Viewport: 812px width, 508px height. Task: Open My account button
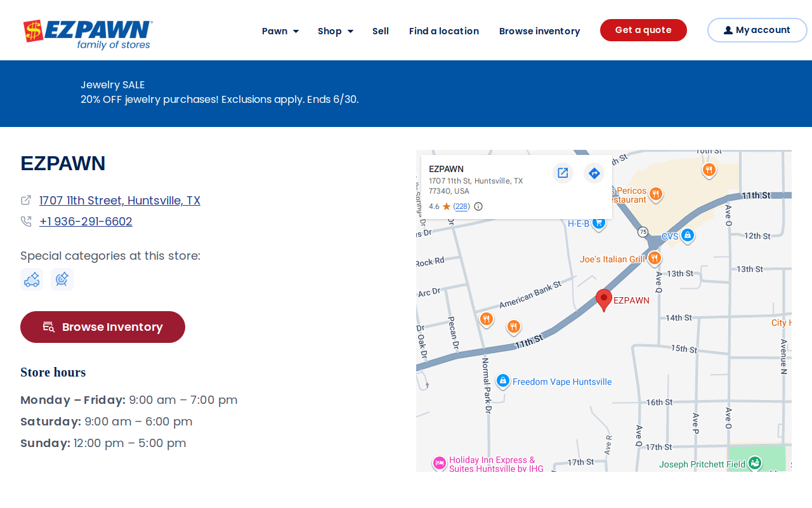(x=757, y=30)
